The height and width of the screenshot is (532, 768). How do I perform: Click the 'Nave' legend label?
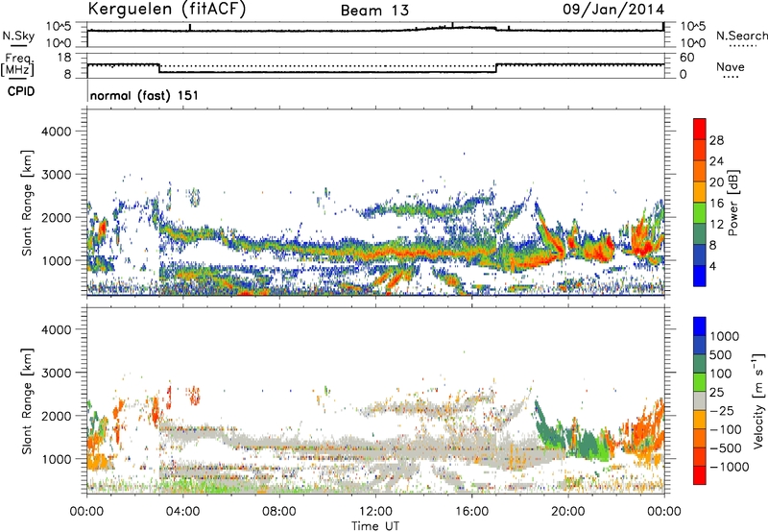click(x=730, y=67)
